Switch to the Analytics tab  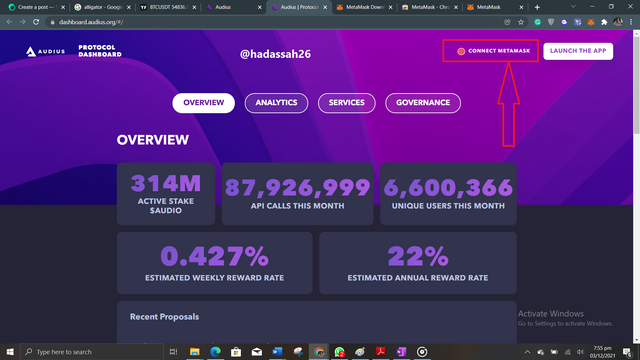[x=276, y=103]
